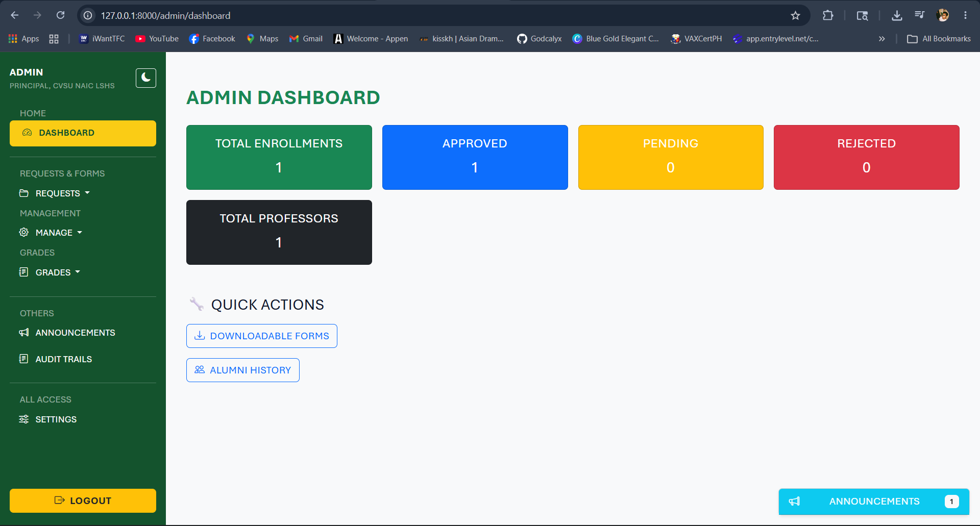Click the browser forward arrow
980x526 pixels.
pos(37,15)
